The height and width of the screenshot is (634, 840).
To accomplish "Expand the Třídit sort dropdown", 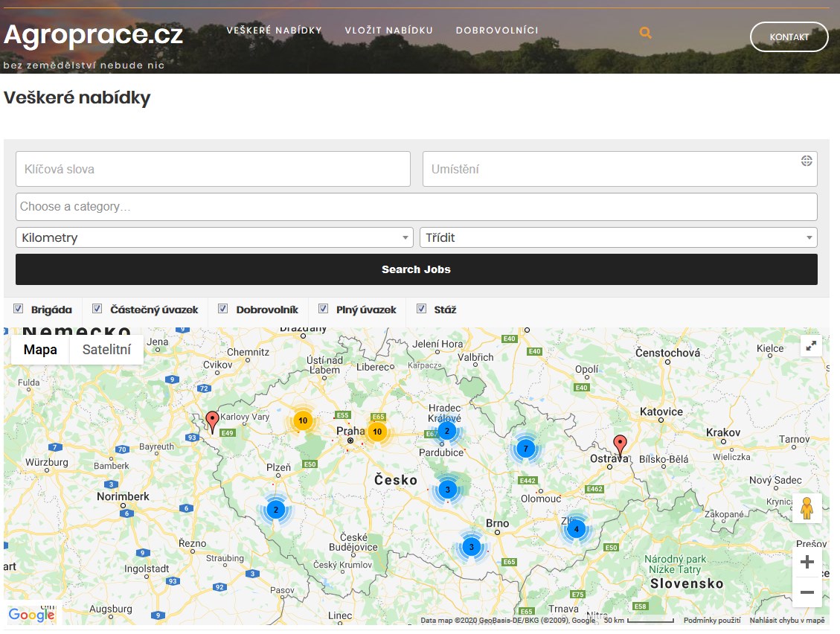I will pos(618,238).
